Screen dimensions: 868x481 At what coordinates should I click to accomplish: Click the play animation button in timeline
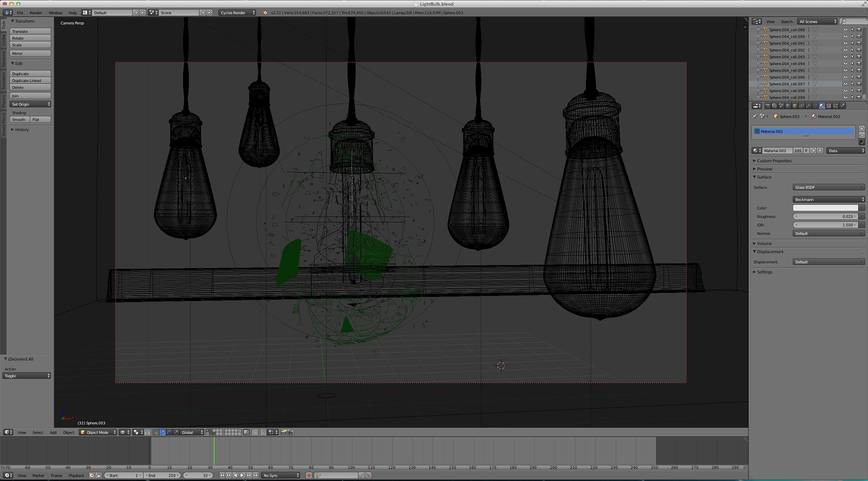click(x=242, y=475)
